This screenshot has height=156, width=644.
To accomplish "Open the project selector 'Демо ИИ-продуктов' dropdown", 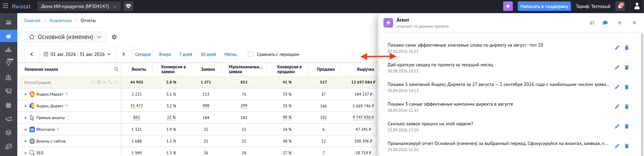I will click(x=79, y=6).
